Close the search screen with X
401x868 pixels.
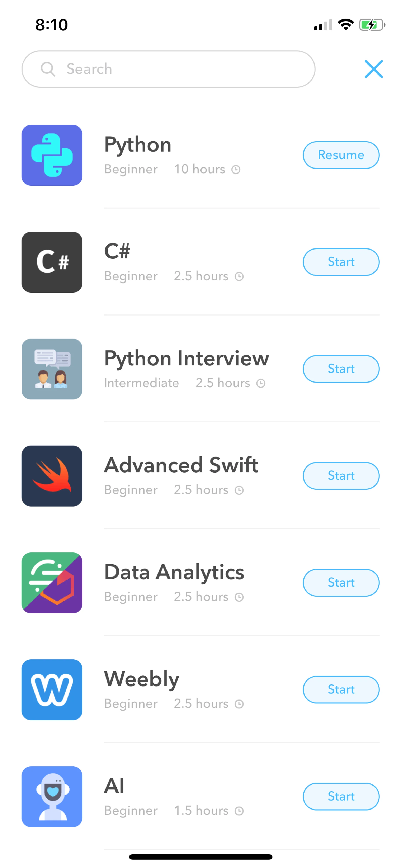click(374, 69)
